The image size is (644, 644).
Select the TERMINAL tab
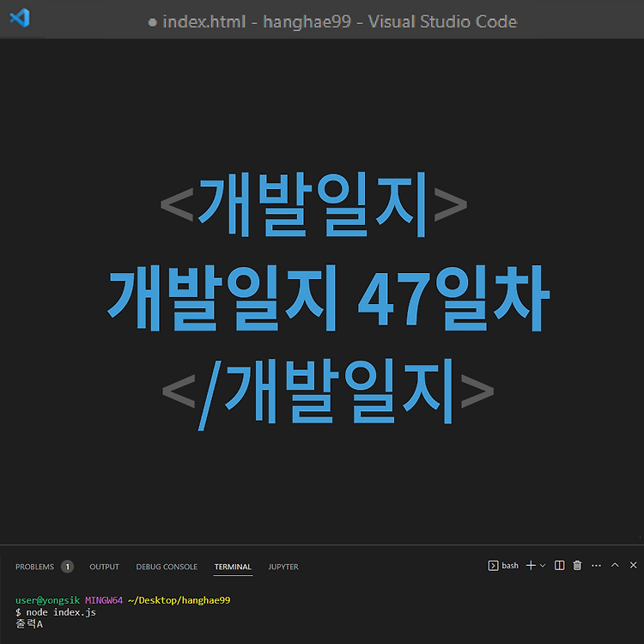(x=233, y=567)
